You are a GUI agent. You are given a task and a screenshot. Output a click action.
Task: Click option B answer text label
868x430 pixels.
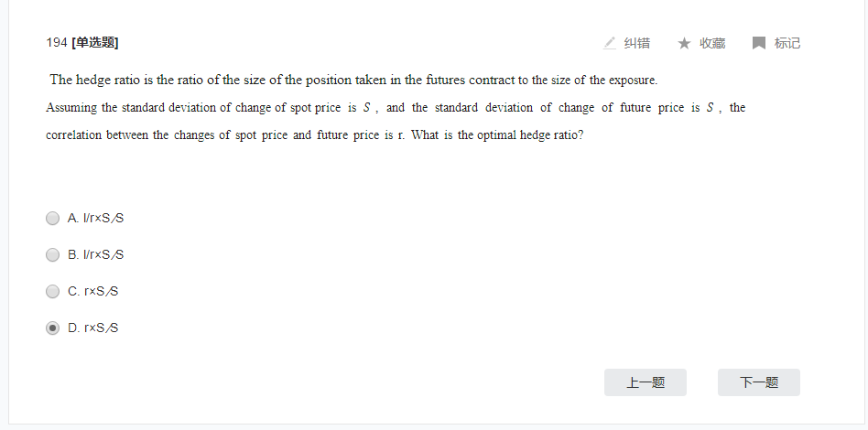point(96,255)
